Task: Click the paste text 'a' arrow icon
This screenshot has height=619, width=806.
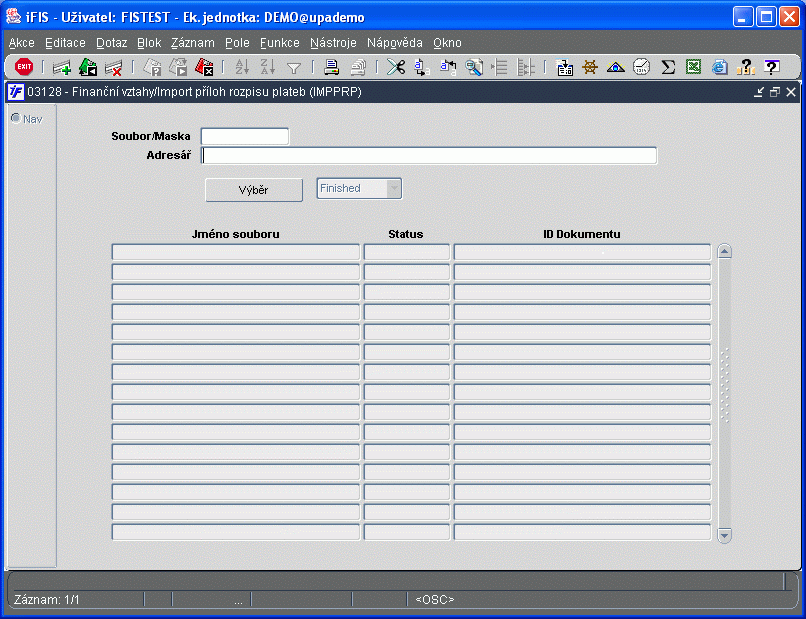Action: coord(448,67)
